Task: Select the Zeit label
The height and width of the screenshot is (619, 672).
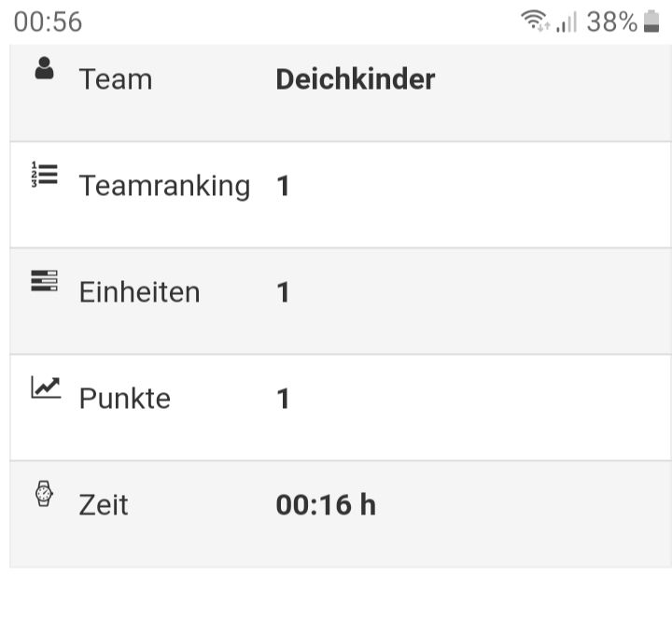Action: 104,505
